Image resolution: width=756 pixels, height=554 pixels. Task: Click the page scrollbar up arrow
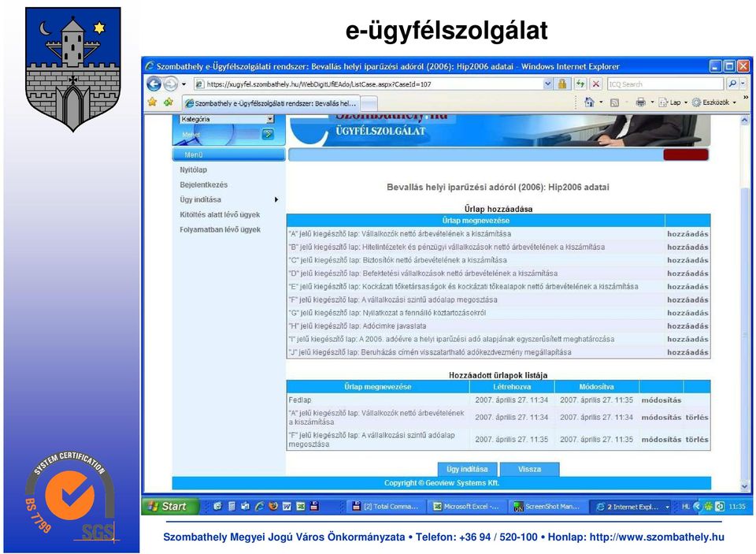pos(744,120)
